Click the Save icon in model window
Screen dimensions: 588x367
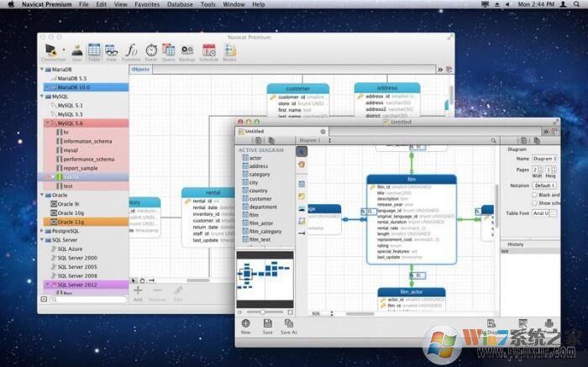[x=268, y=323]
